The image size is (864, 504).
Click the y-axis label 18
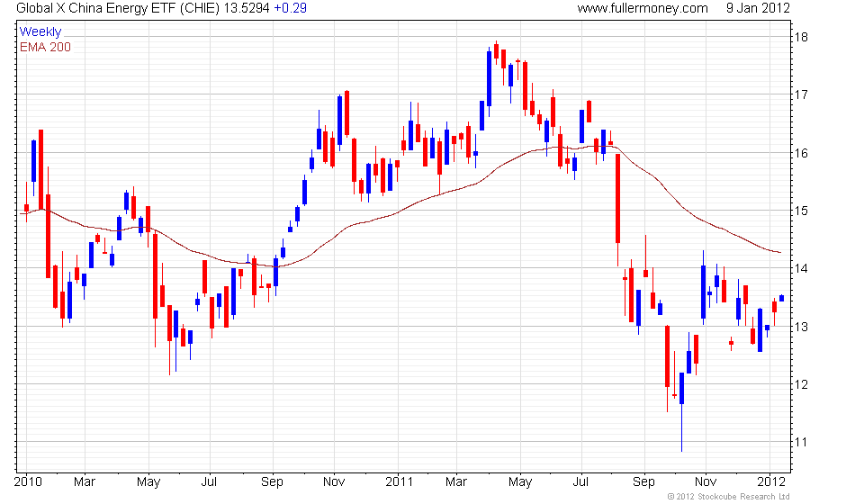(801, 38)
